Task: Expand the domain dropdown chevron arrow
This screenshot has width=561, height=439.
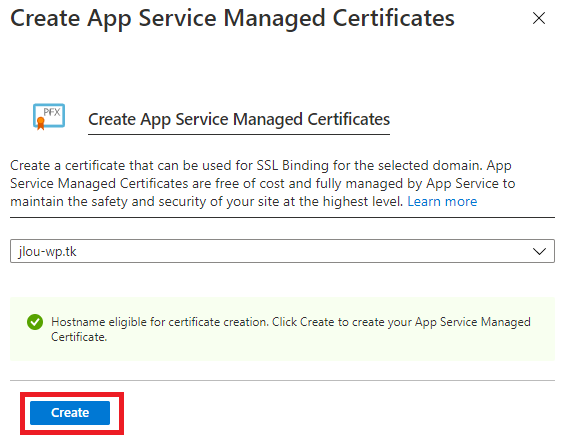Action: pos(539,252)
